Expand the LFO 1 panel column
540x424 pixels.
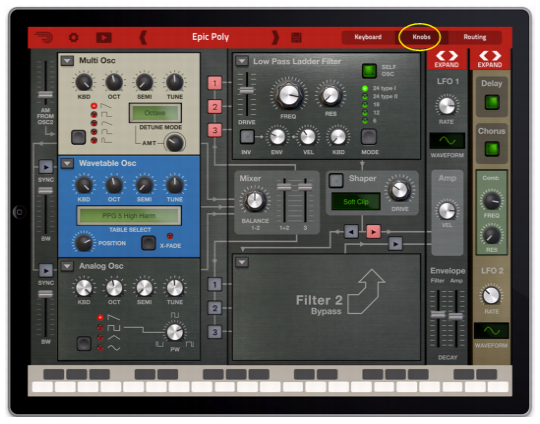pos(446,59)
